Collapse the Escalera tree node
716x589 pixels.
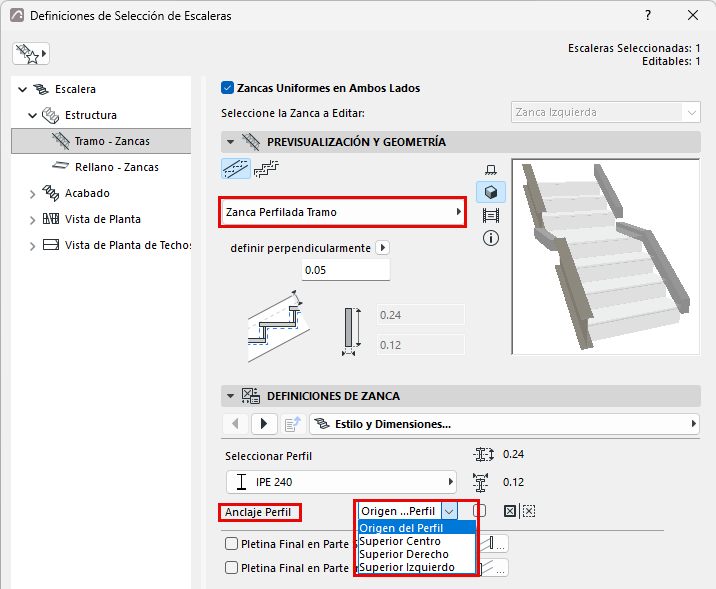22,89
